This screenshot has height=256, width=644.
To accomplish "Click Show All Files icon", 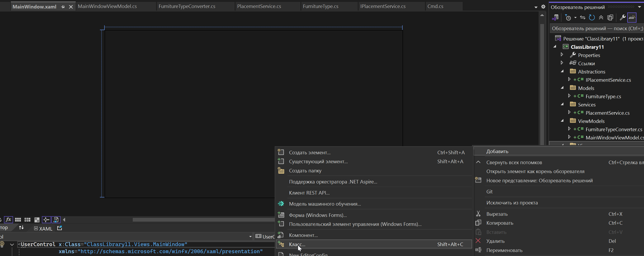I will coord(610,17).
